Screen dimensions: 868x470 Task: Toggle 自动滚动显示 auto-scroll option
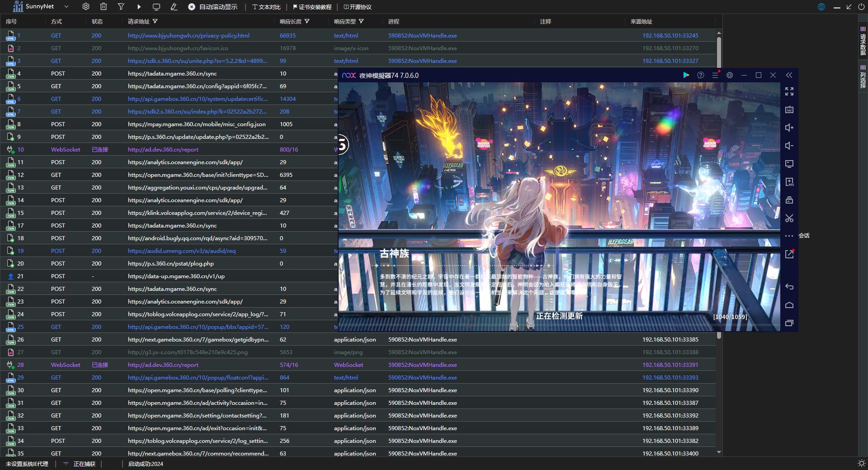point(212,7)
